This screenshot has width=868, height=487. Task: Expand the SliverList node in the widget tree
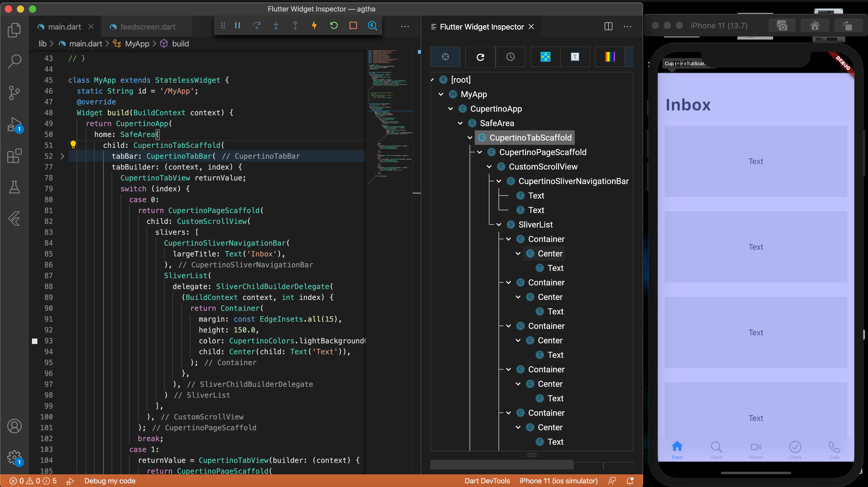coord(499,224)
